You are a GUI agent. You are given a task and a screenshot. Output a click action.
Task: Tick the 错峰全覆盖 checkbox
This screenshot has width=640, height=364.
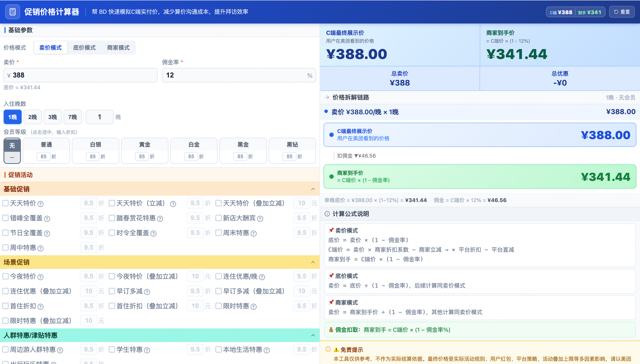pos(5,218)
